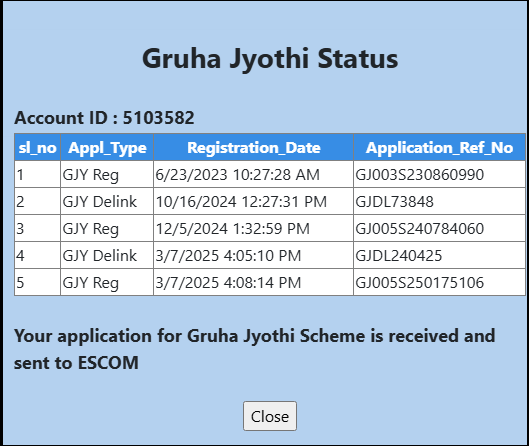529x446 pixels.
Task: Select reference number GJ003S230860990
Action: (420, 175)
